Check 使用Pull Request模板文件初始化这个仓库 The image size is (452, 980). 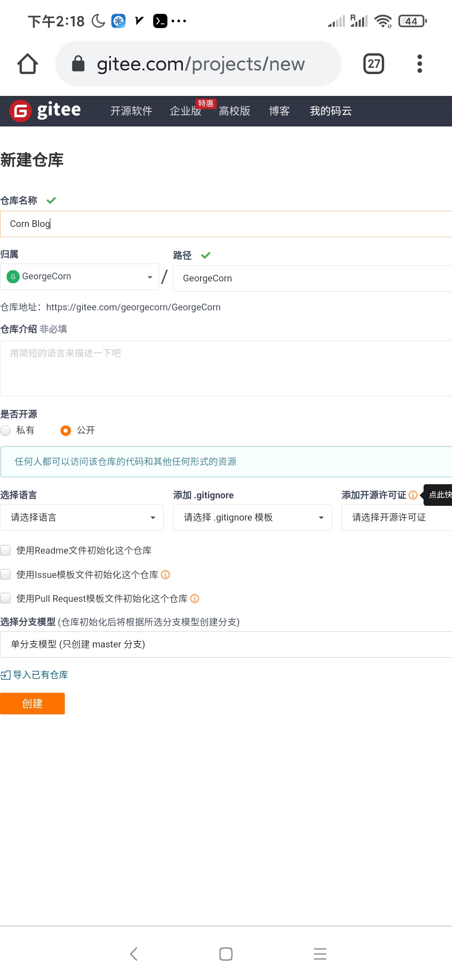pos(5,598)
